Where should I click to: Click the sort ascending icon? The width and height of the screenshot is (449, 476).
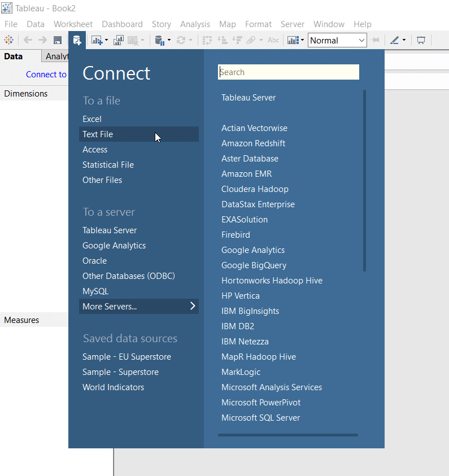tap(223, 40)
